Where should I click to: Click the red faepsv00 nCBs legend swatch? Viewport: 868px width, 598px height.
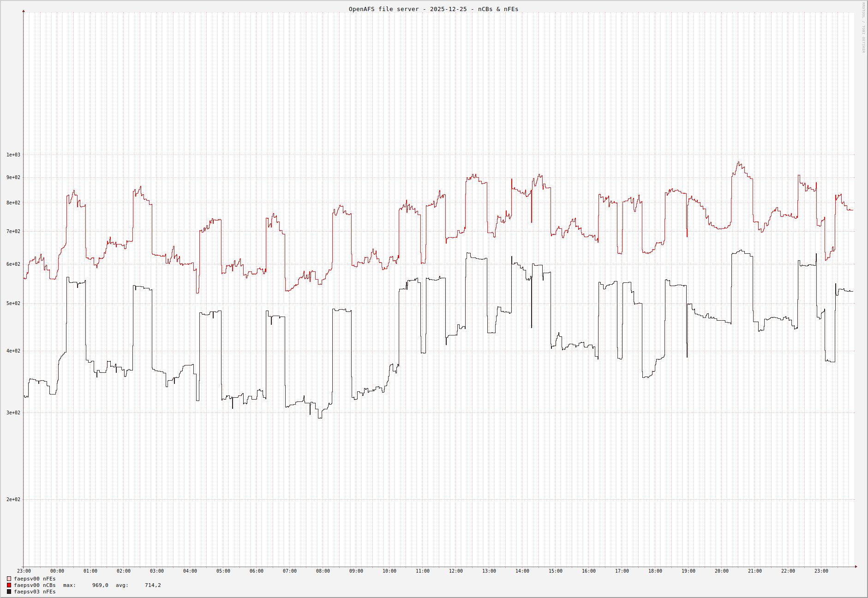coord(9,585)
